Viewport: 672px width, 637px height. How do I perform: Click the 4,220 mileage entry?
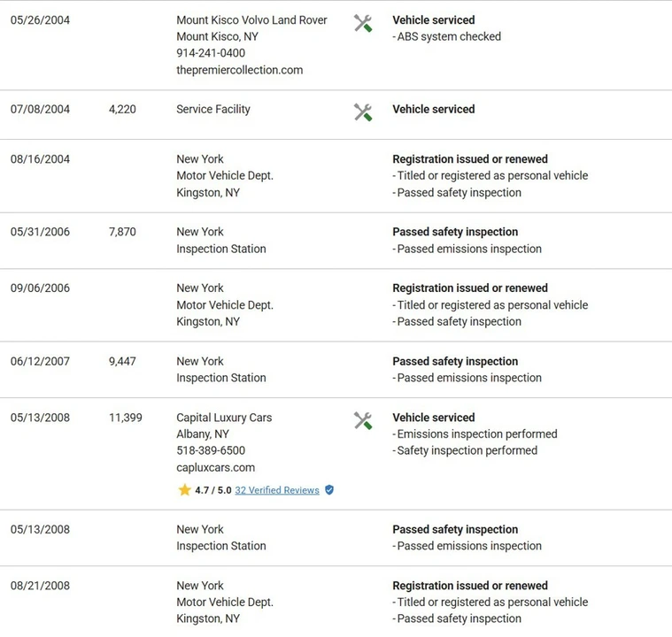point(122,109)
